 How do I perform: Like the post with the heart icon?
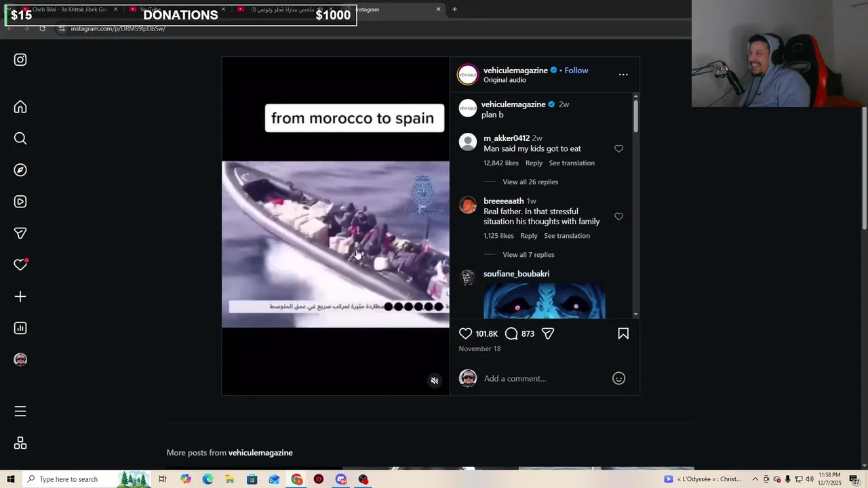(x=466, y=333)
